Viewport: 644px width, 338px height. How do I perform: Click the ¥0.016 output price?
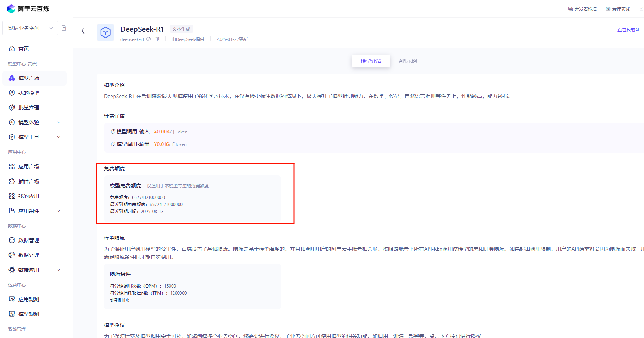tap(161, 144)
